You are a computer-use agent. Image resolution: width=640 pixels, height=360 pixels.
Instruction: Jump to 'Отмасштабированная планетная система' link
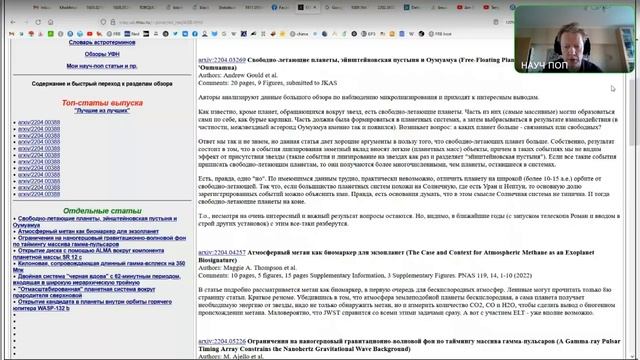(84, 292)
